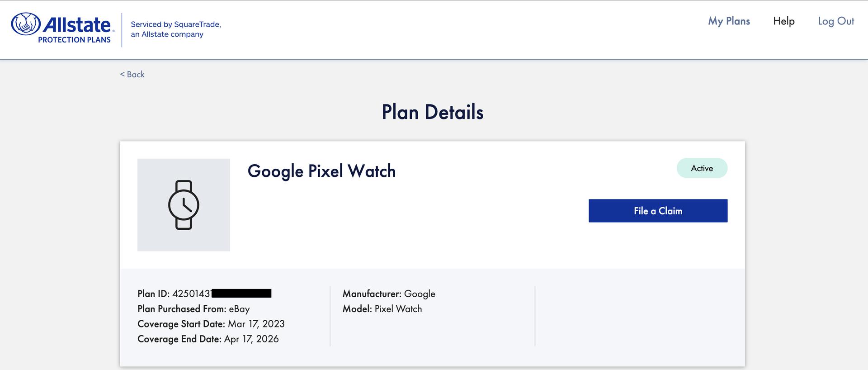The image size is (868, 370).
Task: Click the watch icon thumbnail
Action: pyautogui.click(x=184, y=205)
